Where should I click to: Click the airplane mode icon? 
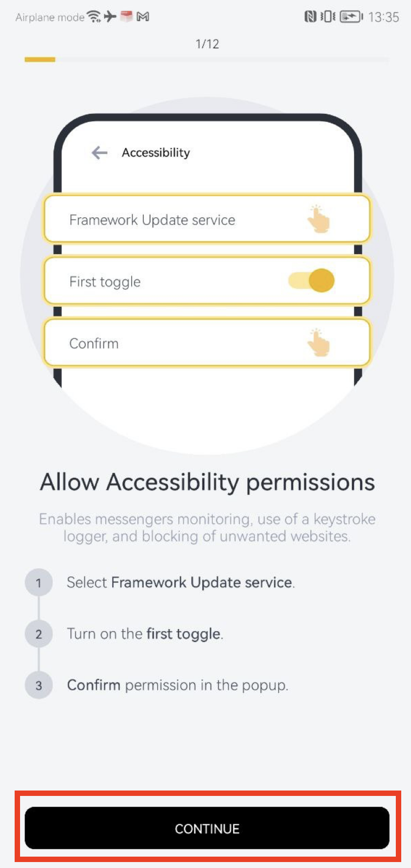(x=110, y=17)
